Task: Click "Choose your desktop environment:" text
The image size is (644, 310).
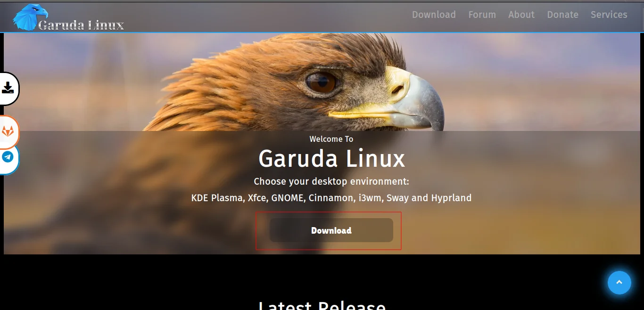Action: click(x=331, y=181)
